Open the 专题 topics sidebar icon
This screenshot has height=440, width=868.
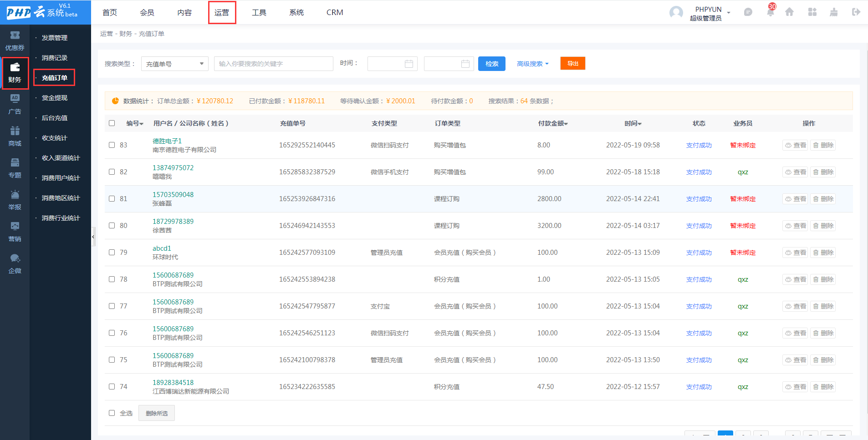tap(15, 168)
